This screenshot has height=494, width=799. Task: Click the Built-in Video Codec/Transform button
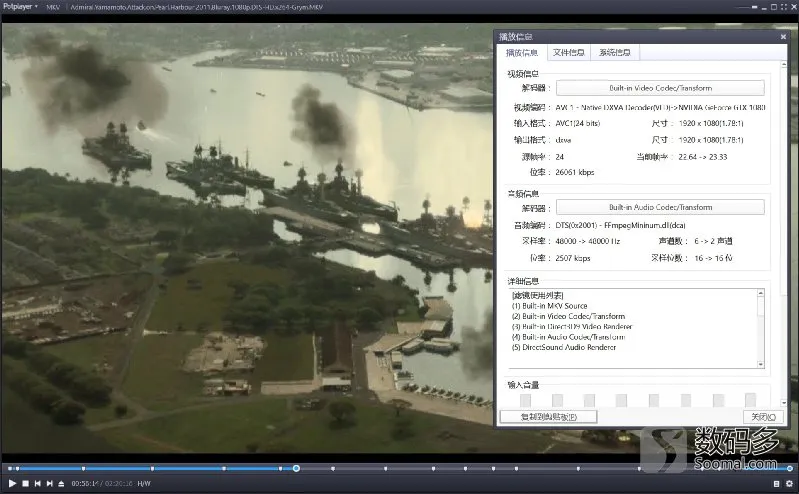click(660, 88)
